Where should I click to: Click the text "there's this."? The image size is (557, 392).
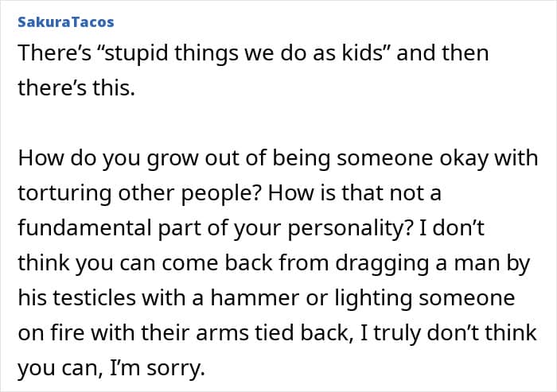pyautogui.click(x=76, y=87)
